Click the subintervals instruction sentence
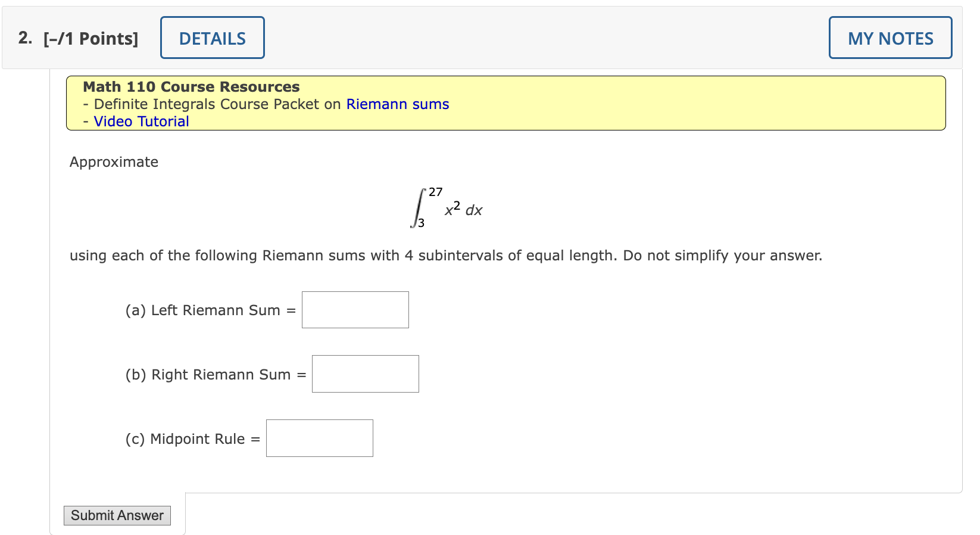 click(445, 255)
